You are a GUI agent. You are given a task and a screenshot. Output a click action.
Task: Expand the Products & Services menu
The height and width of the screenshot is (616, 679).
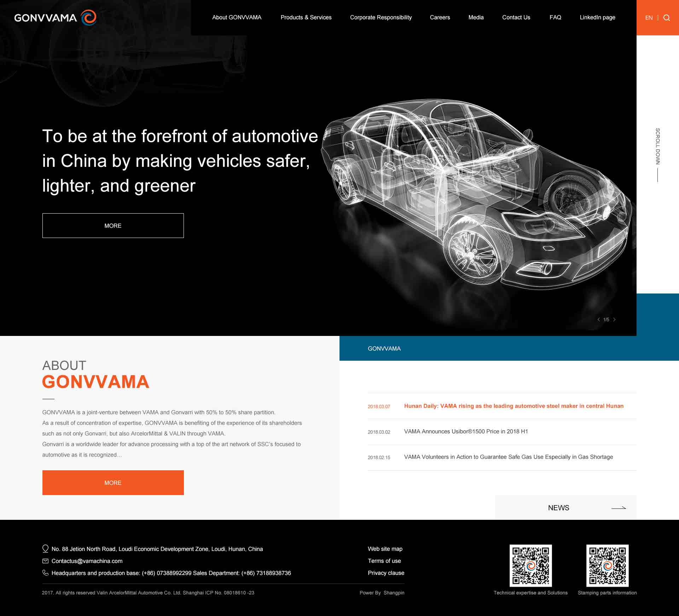coord(306,17)
